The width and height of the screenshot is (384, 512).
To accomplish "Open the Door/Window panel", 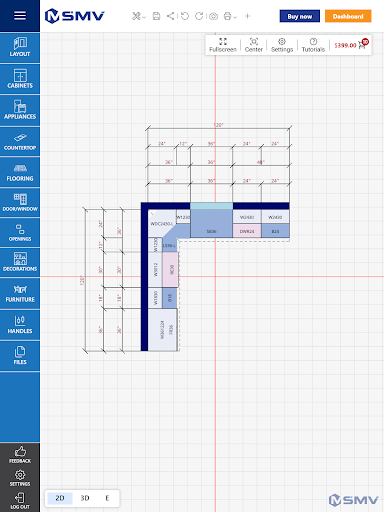I will (x=20, y=203).
